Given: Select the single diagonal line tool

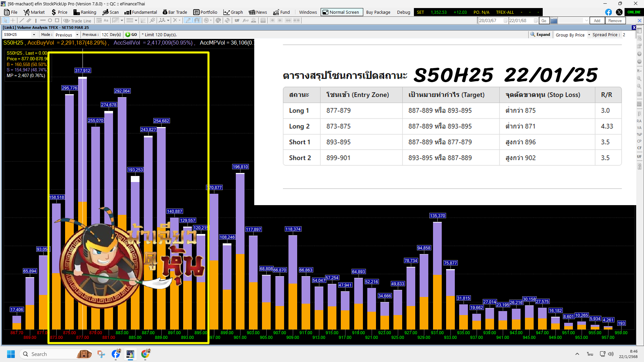Looking at the screenshot, I should (22, 20).
